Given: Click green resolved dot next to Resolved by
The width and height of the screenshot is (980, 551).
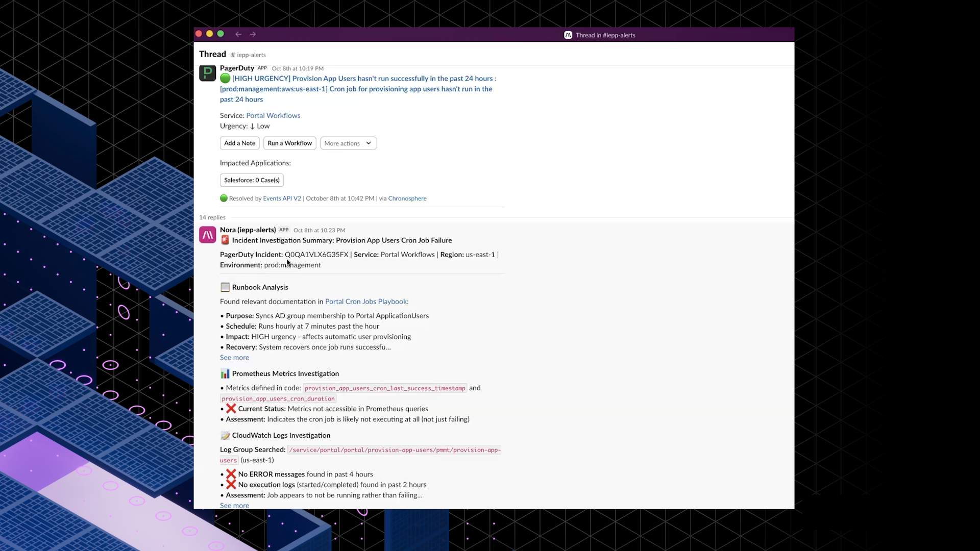Looking at the screenshot, I should pos(224,198).
